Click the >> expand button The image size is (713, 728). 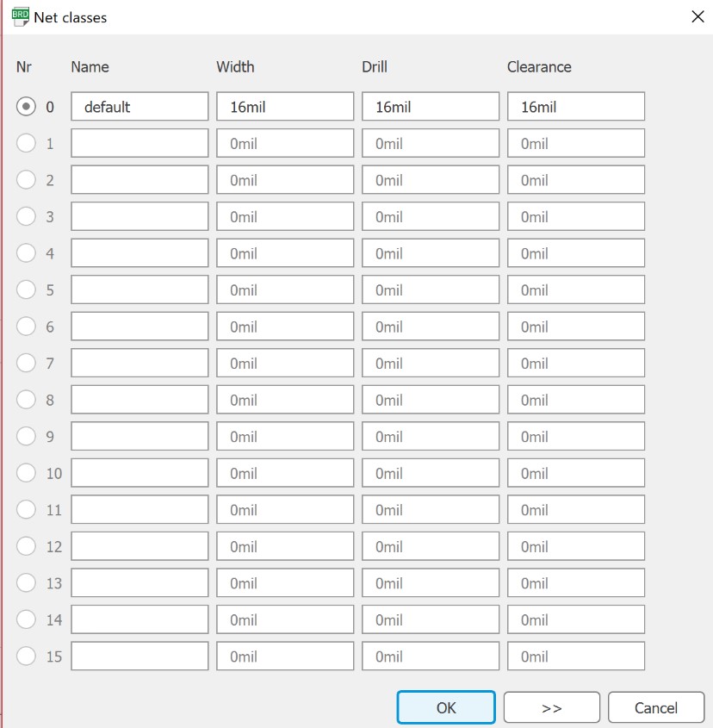pyautogui.click(x=551, y=707)
